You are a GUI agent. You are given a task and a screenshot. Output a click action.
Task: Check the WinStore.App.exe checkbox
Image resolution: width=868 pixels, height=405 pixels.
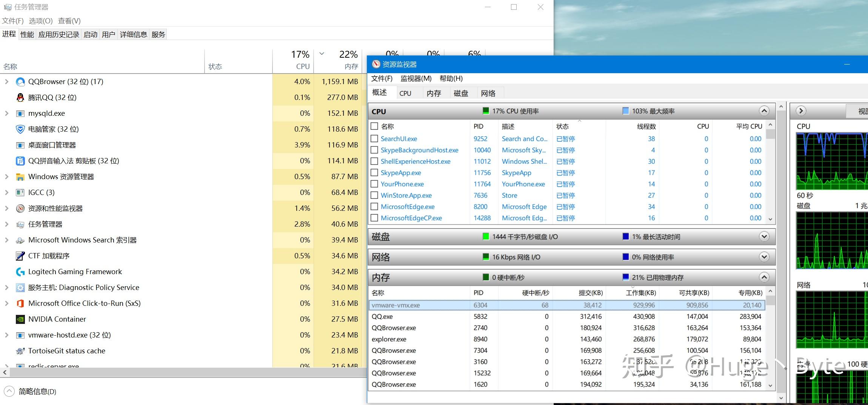pos(374,195)
